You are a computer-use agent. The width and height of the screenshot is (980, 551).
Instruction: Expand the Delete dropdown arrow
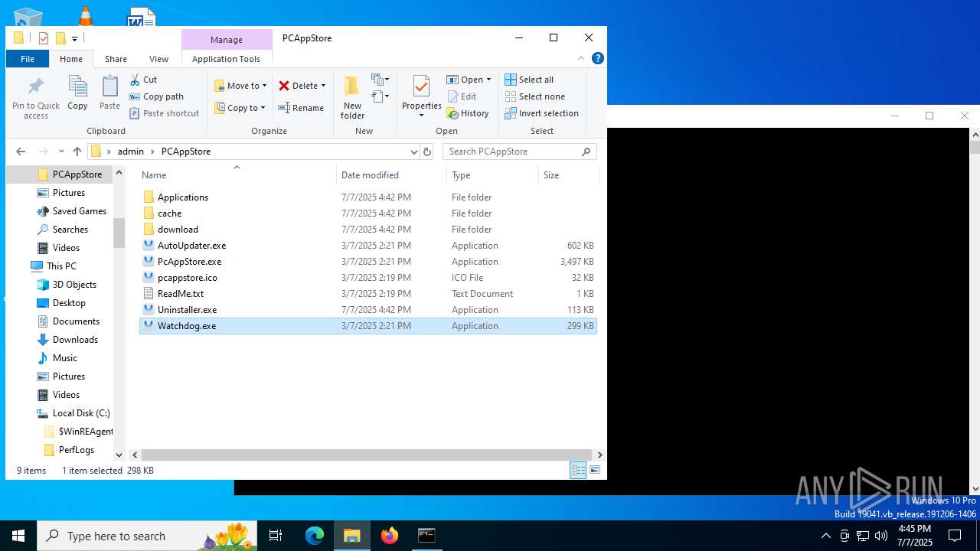click(323, 86)
